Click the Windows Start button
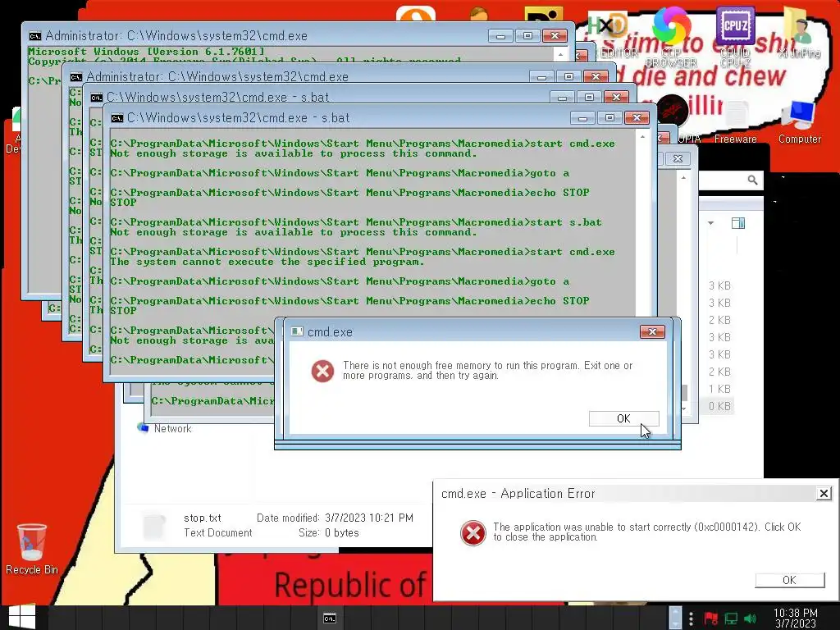 click(22, 618)
